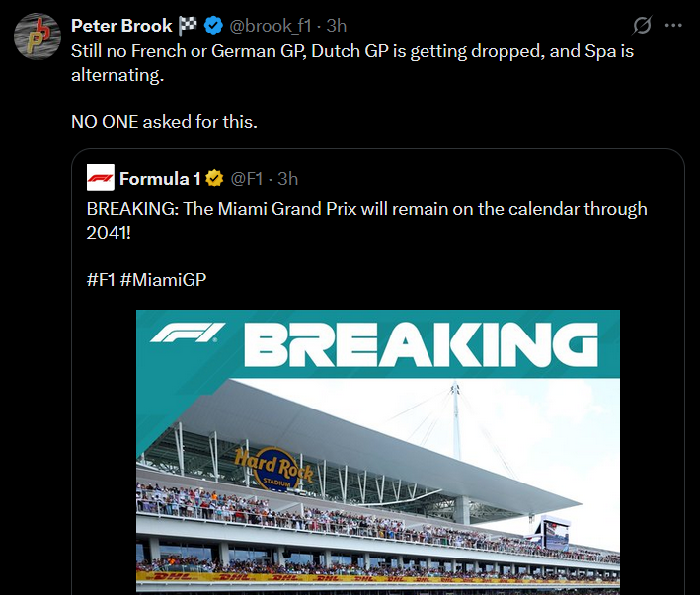The width and height of the screenshot is (700, 595).
Task: Click the 3h timestamp next to @F1
Action: pos(288,179)
